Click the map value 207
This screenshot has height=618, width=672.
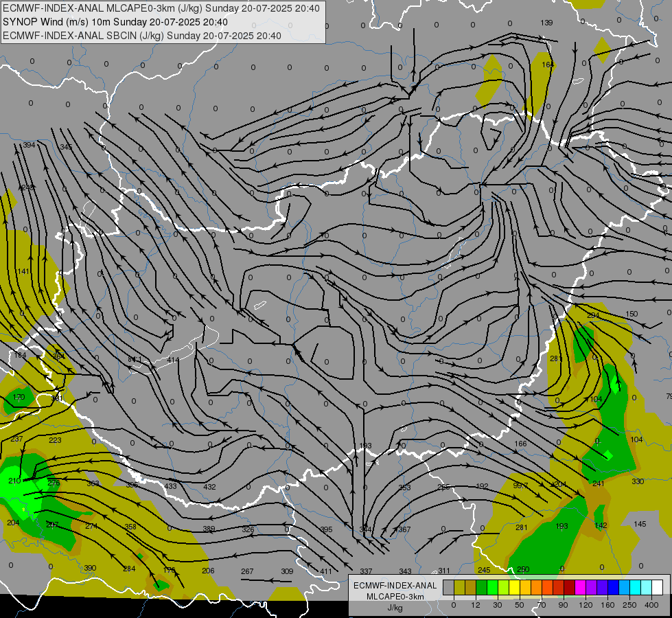(52, 525)
